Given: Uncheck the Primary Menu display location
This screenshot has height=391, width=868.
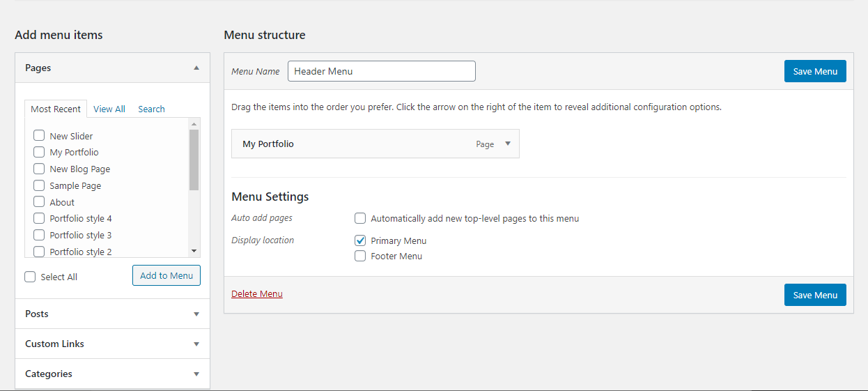Looking at the screenshot, I should (360, 240).
